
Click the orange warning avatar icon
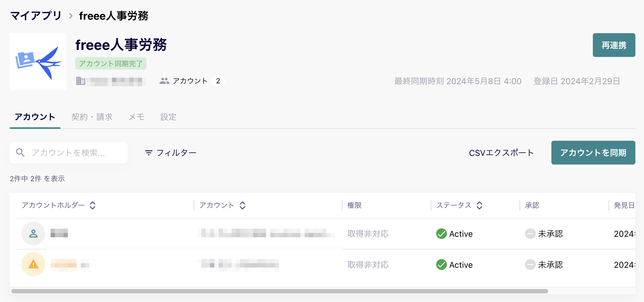[33, 264]
